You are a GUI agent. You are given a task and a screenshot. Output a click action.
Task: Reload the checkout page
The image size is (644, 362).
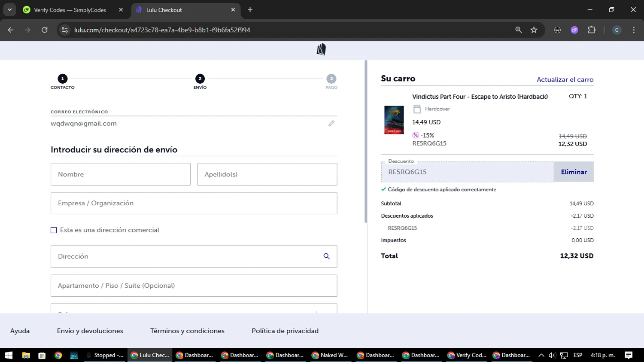click(45, 30)
